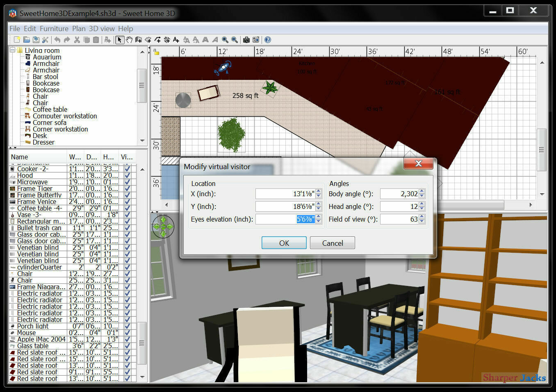Image resolution: width=556 pixels, height=392 pixels.
Task: Click Cancel in Modify virtual visitor
Action: point(333,243)
